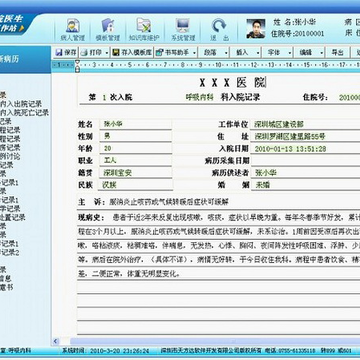Click the horizontal scrollbar track

coord(215,341)
